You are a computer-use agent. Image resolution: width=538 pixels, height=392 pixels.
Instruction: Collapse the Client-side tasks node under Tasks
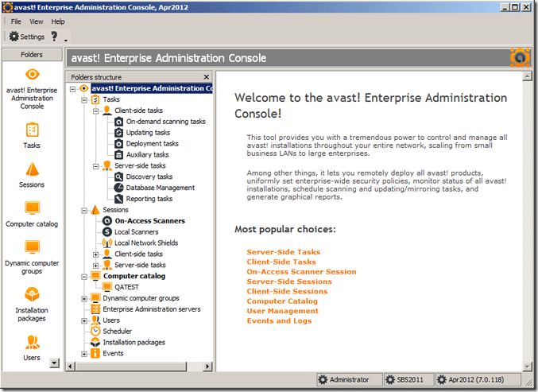pyautogui.click(x=96, y=111)
